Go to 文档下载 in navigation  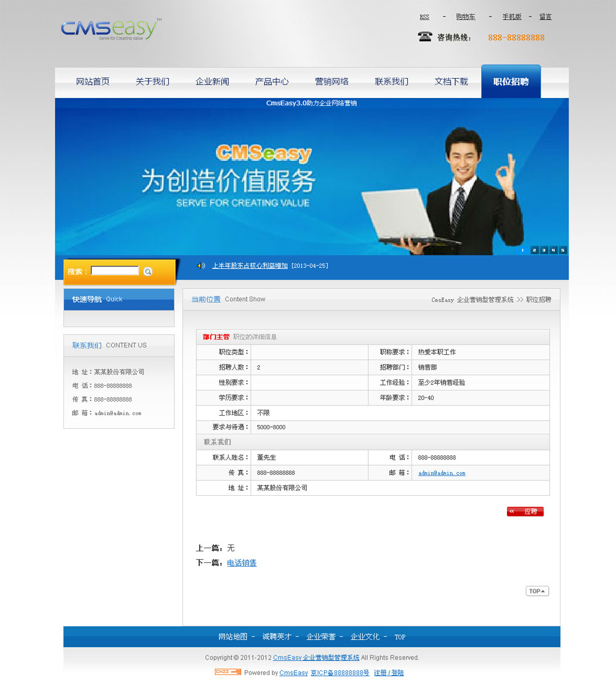[x=451, y=82]
